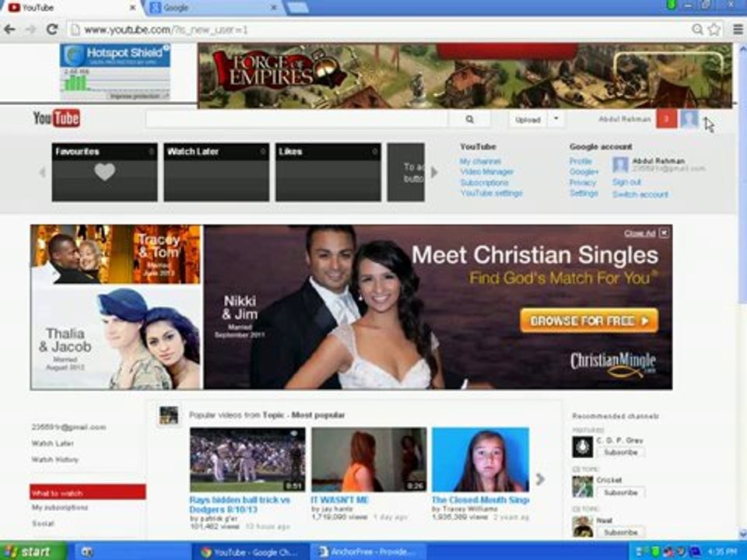Subscribe to C. G. P. Grey channel
747x560 pixels.
(x=621, y=453)
